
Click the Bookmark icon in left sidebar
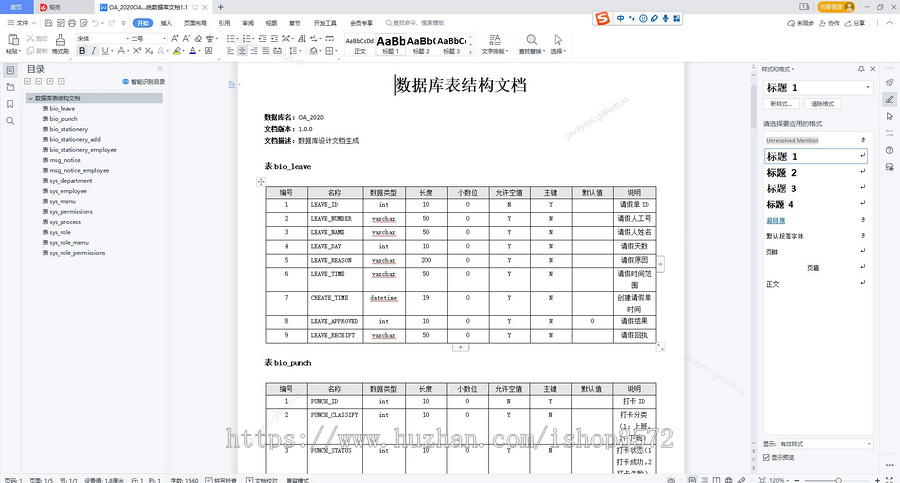coord(10,104)
